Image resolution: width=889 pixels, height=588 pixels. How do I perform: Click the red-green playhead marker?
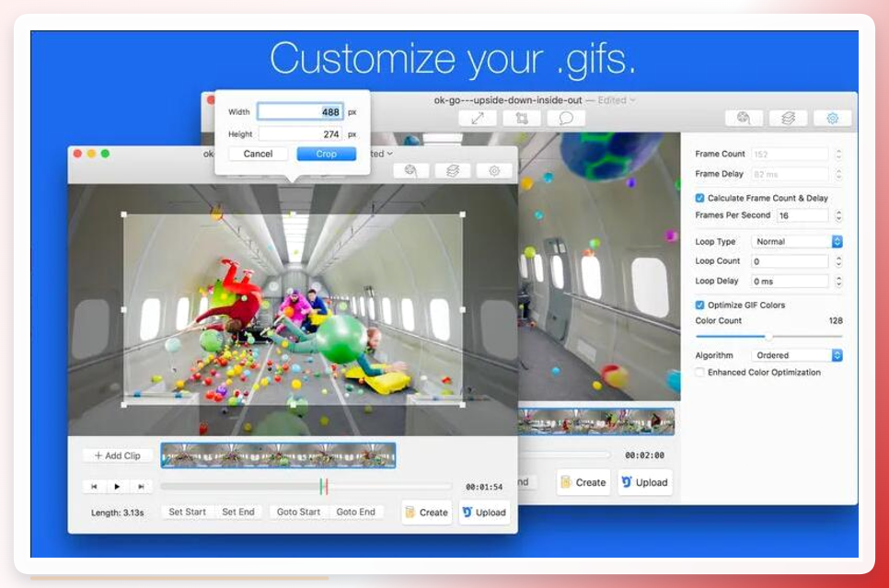pyautogui.click(x=324, y=487)
